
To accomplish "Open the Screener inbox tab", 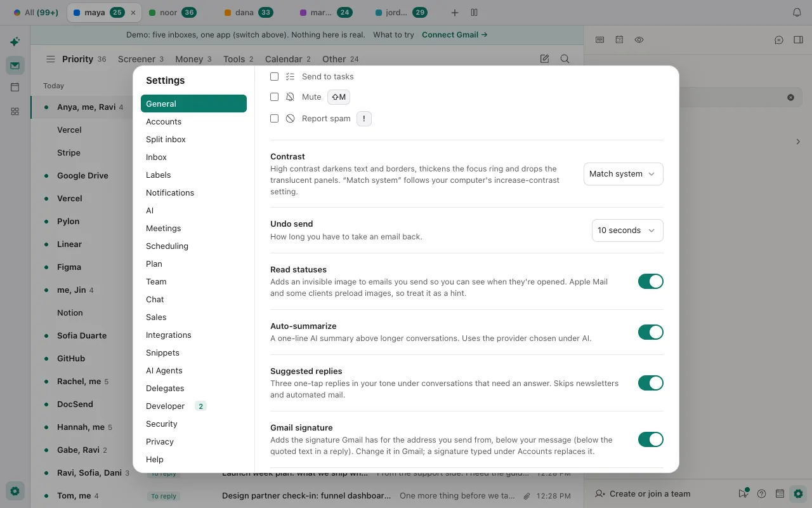I will tap(141, 59).
